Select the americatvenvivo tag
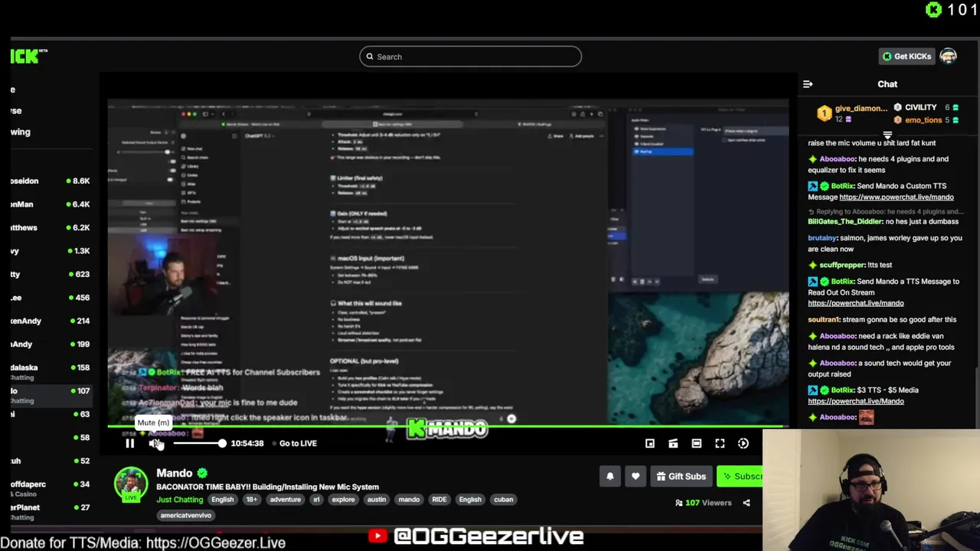 [185, 515]
